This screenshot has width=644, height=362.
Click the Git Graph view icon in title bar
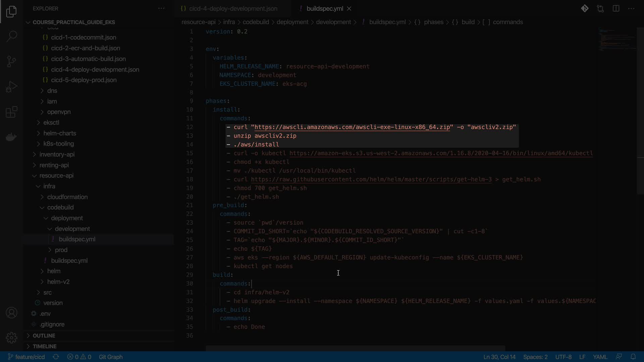[x=585, y=8]
